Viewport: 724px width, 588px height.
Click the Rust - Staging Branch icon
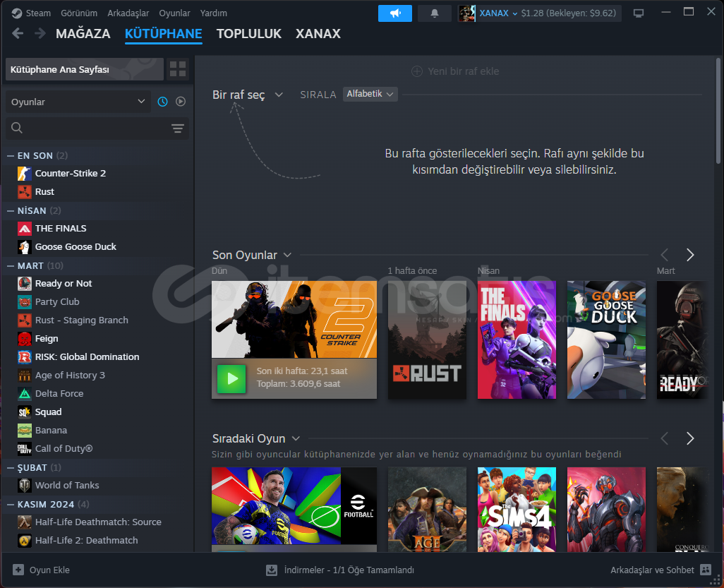(25, 320)
